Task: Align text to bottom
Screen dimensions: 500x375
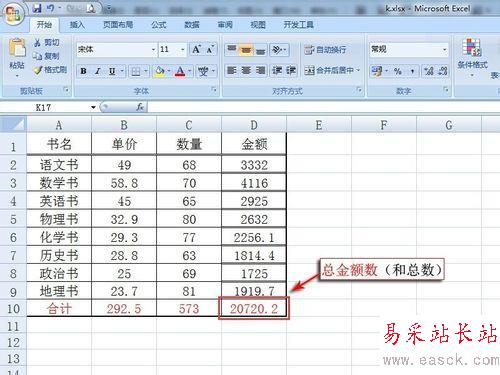Action: click(260, 50)
